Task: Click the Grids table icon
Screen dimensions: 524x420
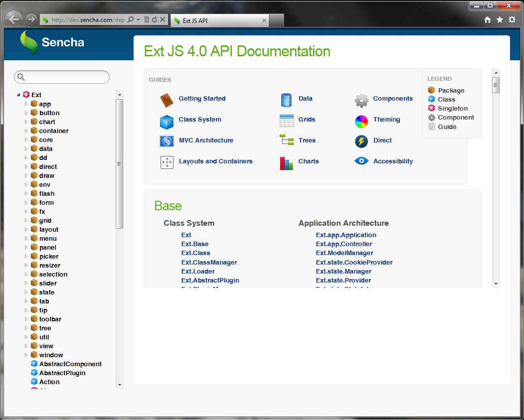Action: pos(286,121)
